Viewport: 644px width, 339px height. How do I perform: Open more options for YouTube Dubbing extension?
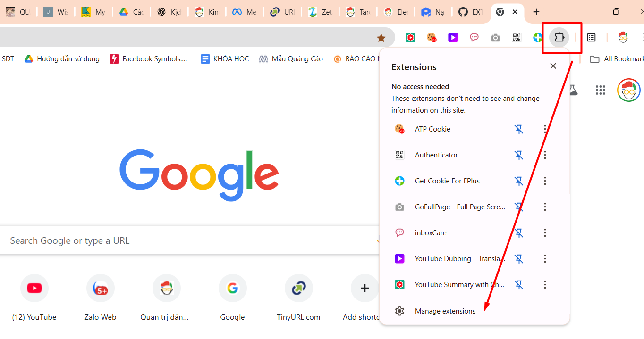coord(545,258)
